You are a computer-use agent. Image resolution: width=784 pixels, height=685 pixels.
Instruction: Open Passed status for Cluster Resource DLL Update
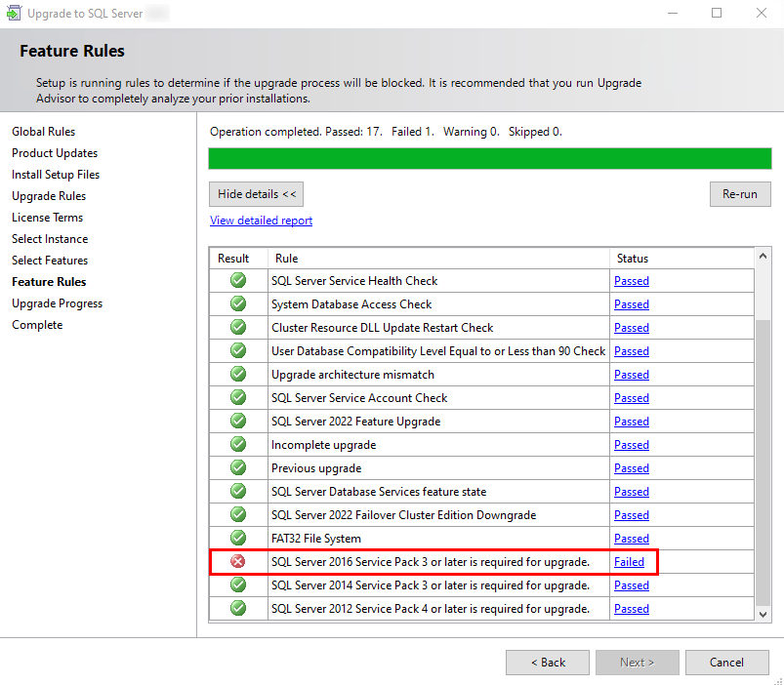[632, 328]
